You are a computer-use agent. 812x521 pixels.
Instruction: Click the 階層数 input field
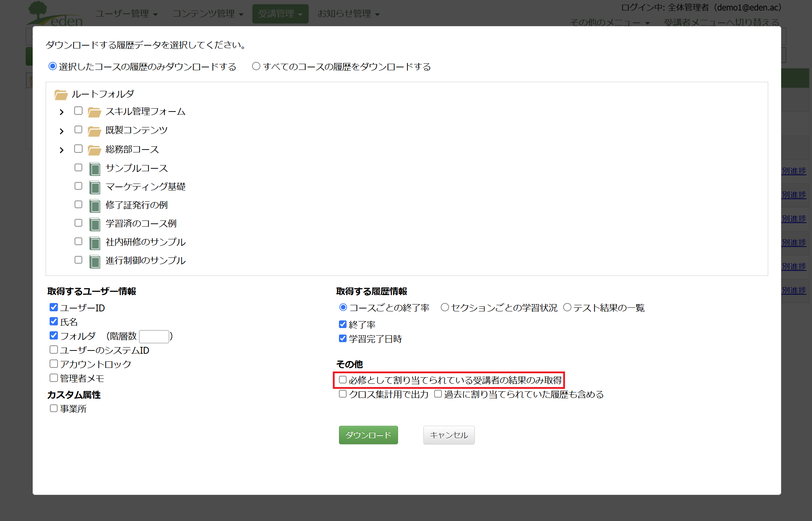(154, 336)
